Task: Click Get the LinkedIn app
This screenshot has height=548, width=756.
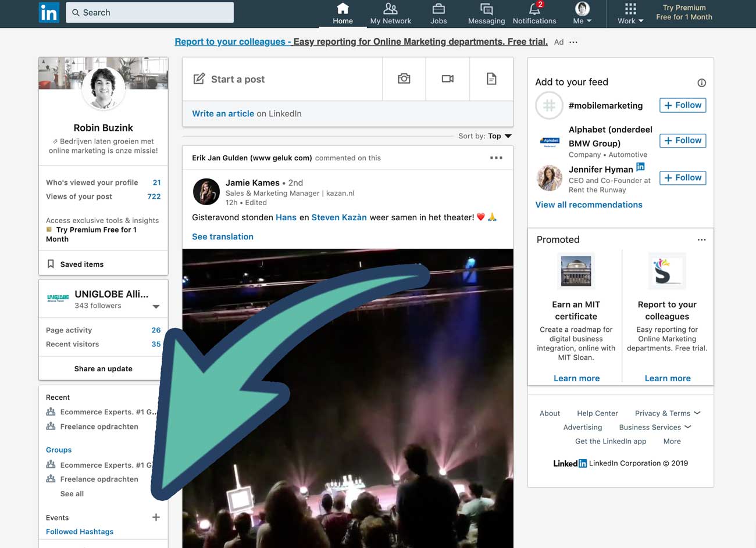Action: [611, 441]
